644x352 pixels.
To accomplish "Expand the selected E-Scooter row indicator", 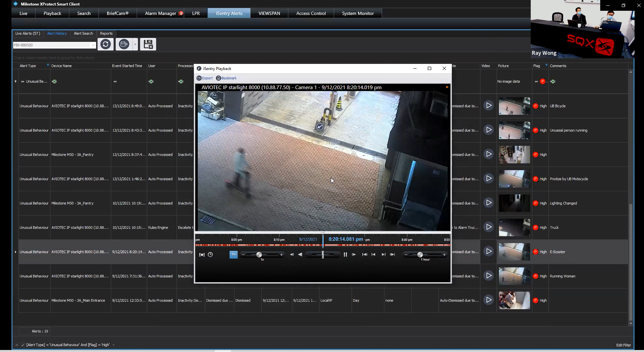I will coord(15,252).
